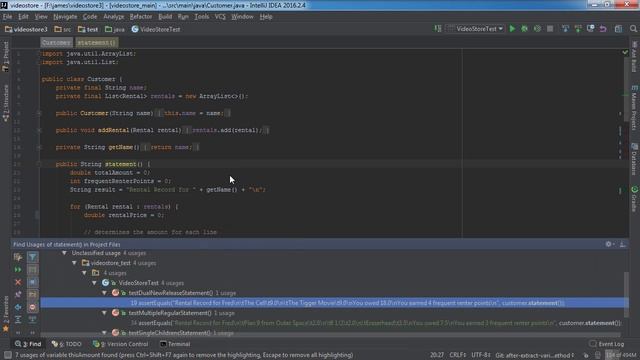Open CRLF line separator selector

(458, 355)
